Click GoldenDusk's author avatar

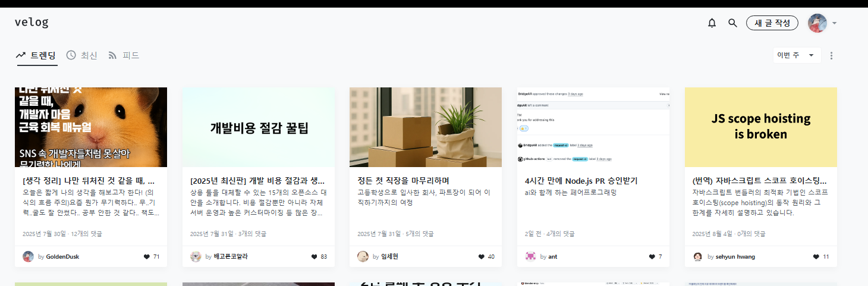[x=28, y=257]
